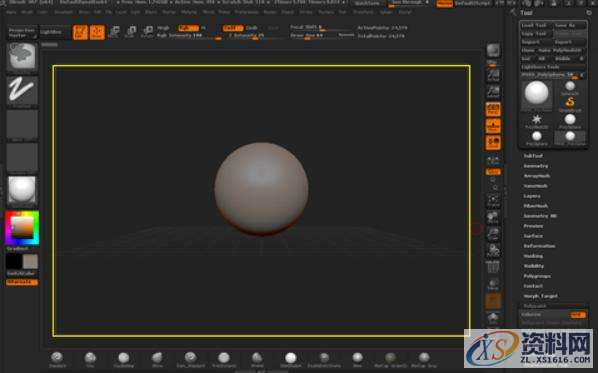Viewport: 598px width, 373px height.
Task: Adjust the Focal Shift slider
Action: tap(320, 27)
